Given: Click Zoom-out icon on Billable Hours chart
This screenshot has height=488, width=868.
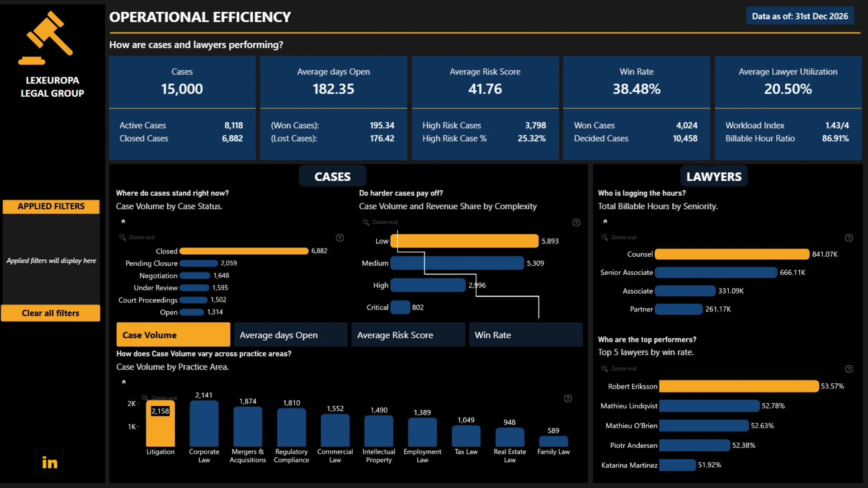Looking at the screenshot, I should (604, 237).
